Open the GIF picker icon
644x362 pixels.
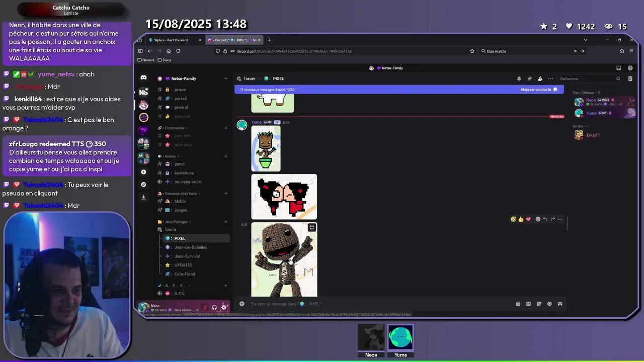(528, 304)
